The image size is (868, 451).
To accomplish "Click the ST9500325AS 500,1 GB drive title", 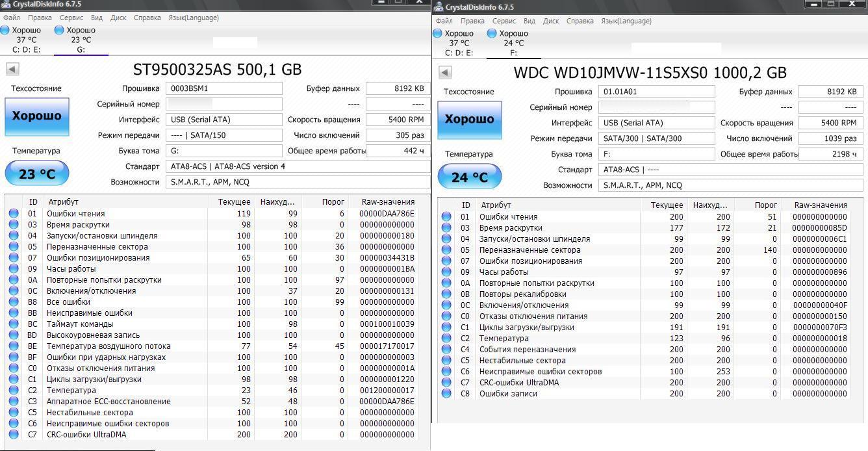I will (x=217, y=70).
